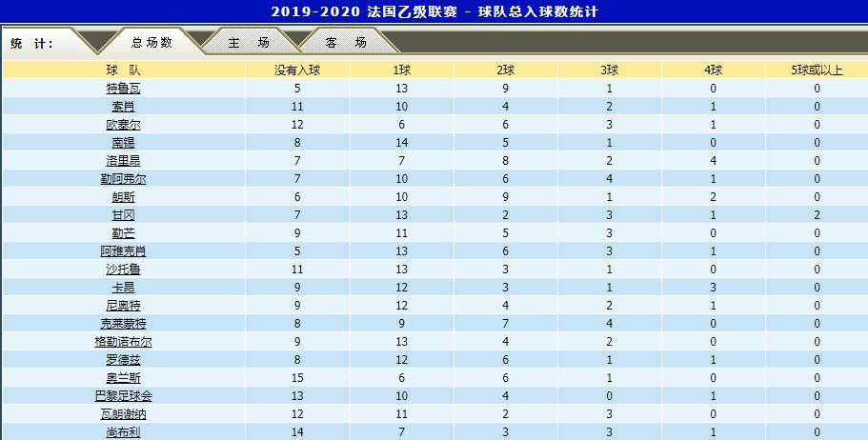Select 勒阿弗尔's 3球 value 4

coord(610,179)
